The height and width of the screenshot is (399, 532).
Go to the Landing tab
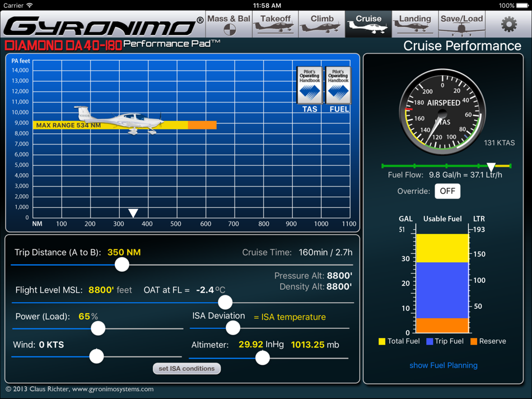415,24
